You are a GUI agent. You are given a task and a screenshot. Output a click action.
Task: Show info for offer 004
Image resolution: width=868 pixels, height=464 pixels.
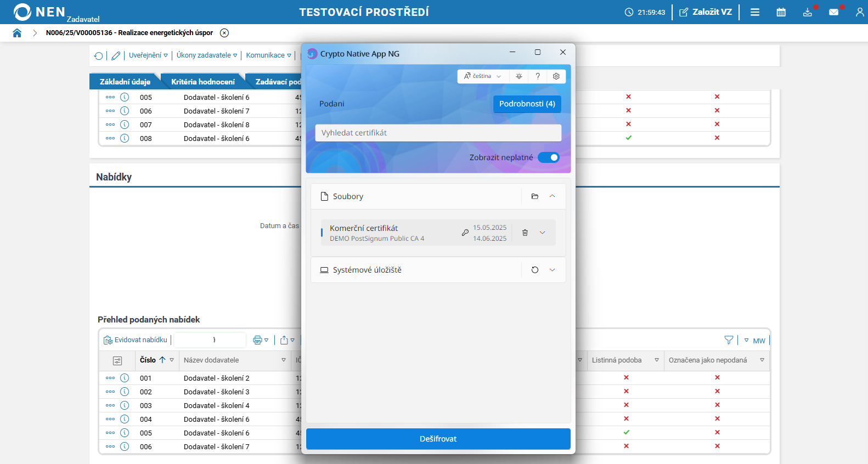[125, 419]
